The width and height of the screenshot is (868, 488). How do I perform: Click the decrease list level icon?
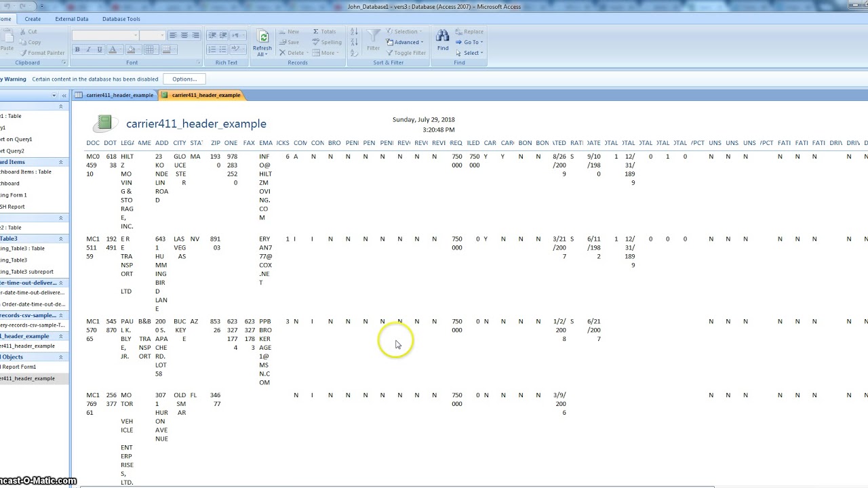tap(212, 35)
